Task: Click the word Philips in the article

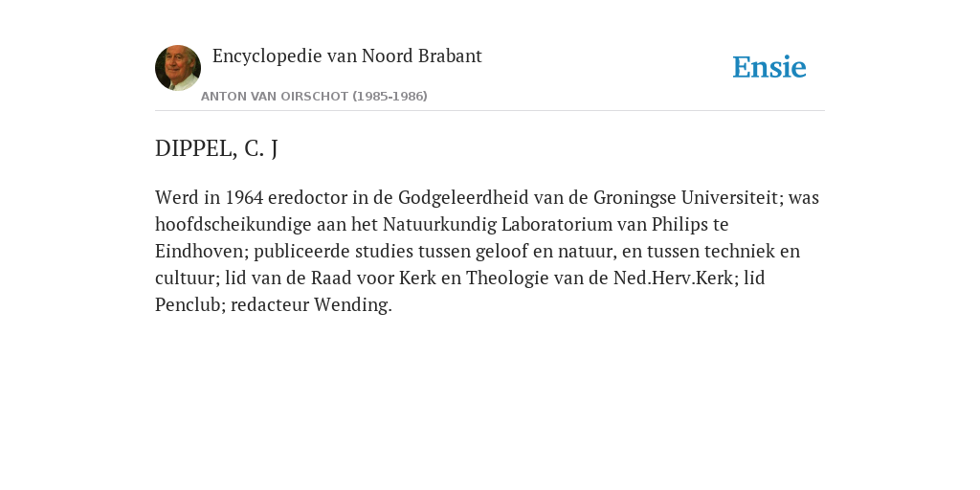Action: point(675,224)
